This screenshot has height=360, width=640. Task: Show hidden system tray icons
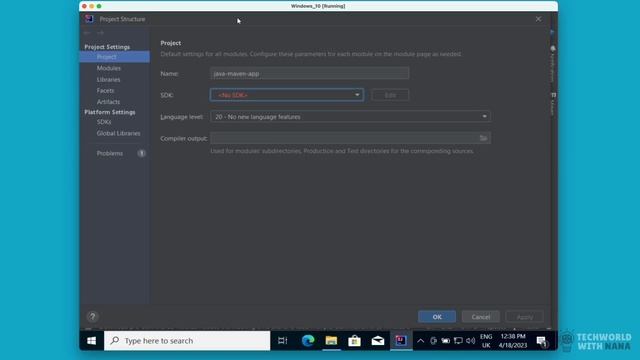(420, 341)
